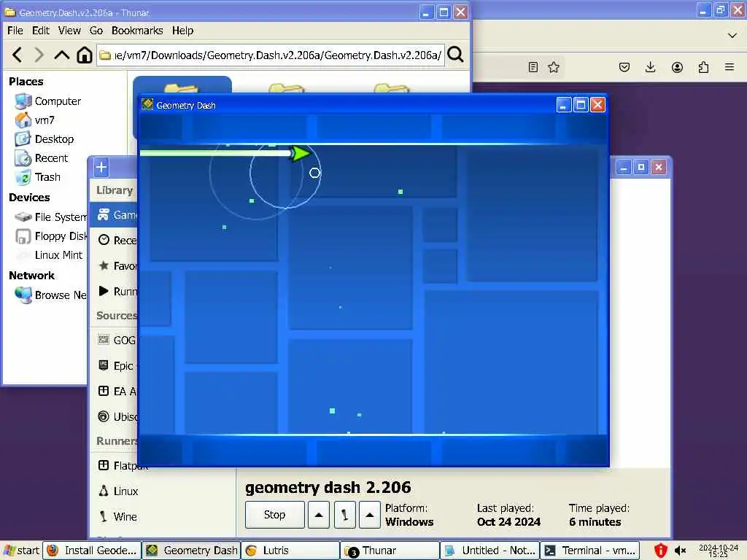The image size is (747, 560).
Task: Click the Wine glass button in Lutris
Action: [x=344, y=515]
